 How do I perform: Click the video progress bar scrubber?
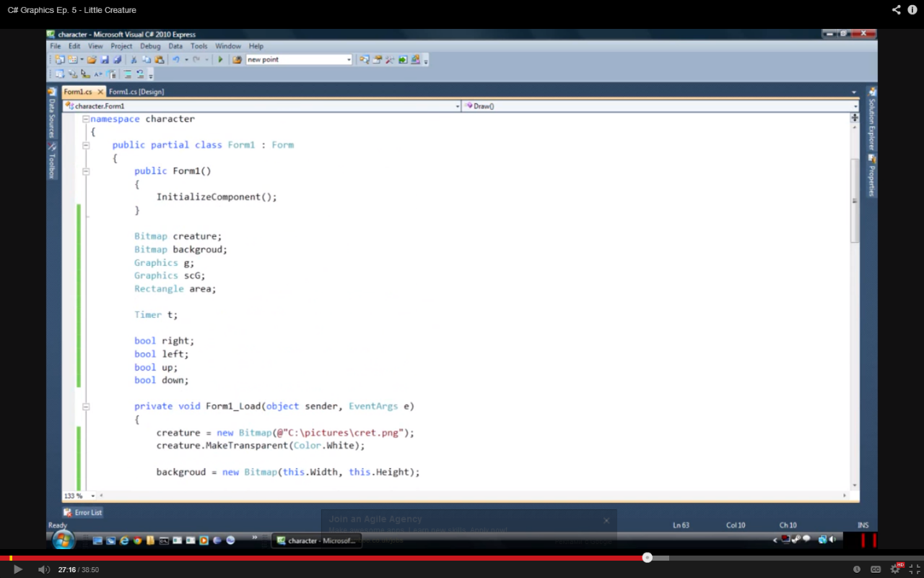pyautogui.click(x=647, y=558)
